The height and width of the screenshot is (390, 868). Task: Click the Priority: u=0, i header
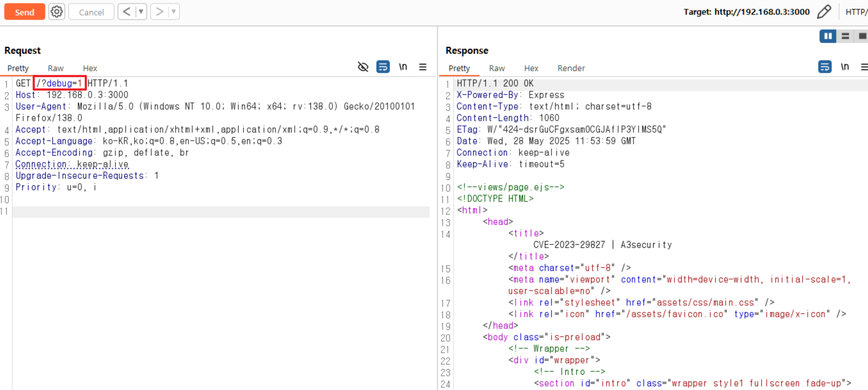[56, 187]
